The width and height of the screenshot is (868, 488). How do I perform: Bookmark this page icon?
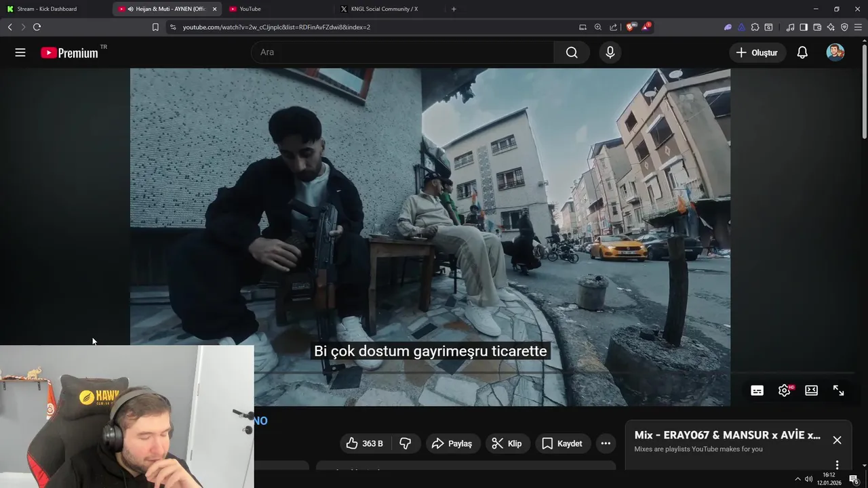click(155, 27)
